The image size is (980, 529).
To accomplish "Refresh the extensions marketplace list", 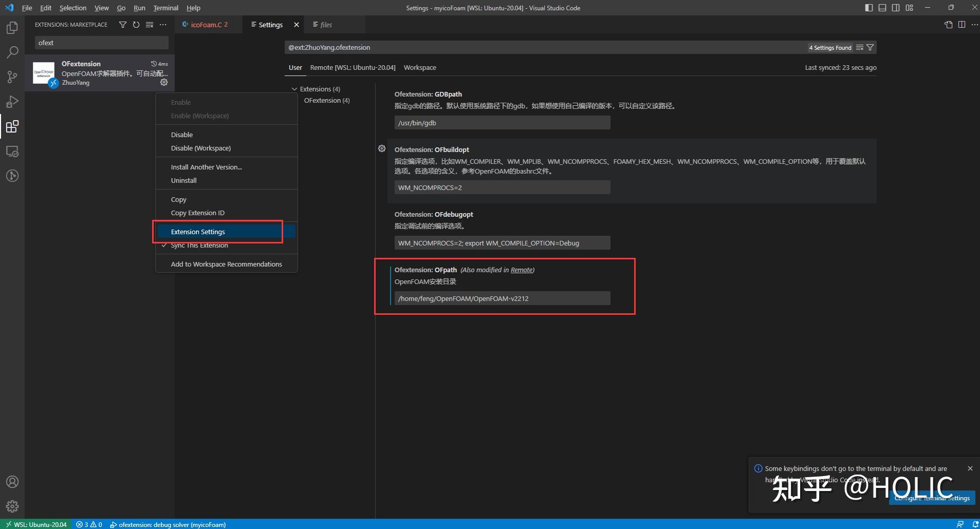I will (x=136, y=25).
